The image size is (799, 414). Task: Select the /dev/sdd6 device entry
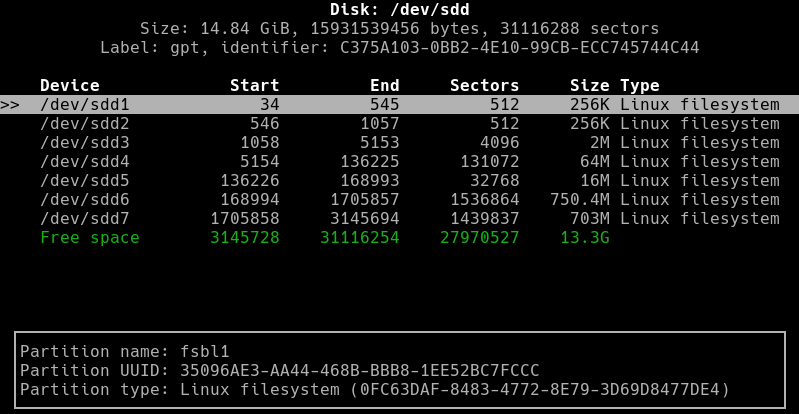(85, 200)
